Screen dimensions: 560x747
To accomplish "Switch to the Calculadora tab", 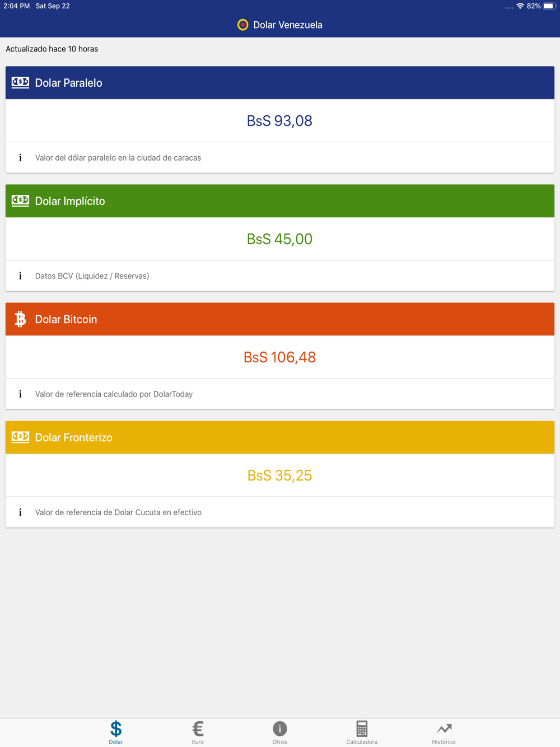I will 362,732.
